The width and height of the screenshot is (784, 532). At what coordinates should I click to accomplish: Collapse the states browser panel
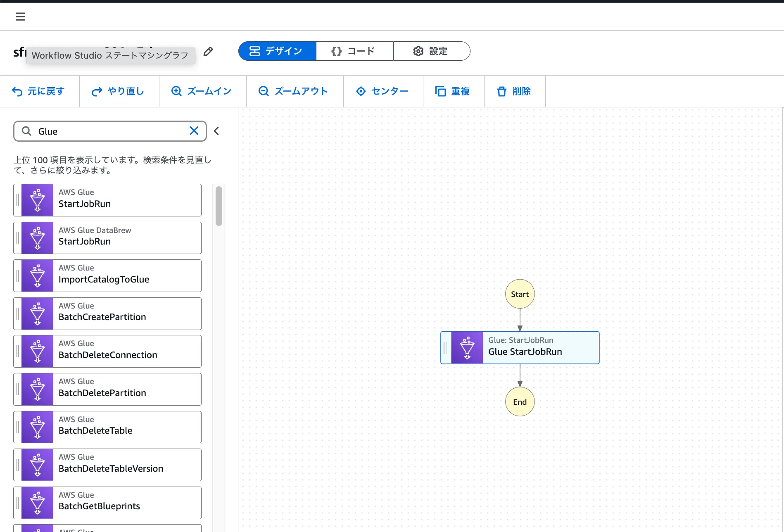pyautogui.click(x=216, y=131)
